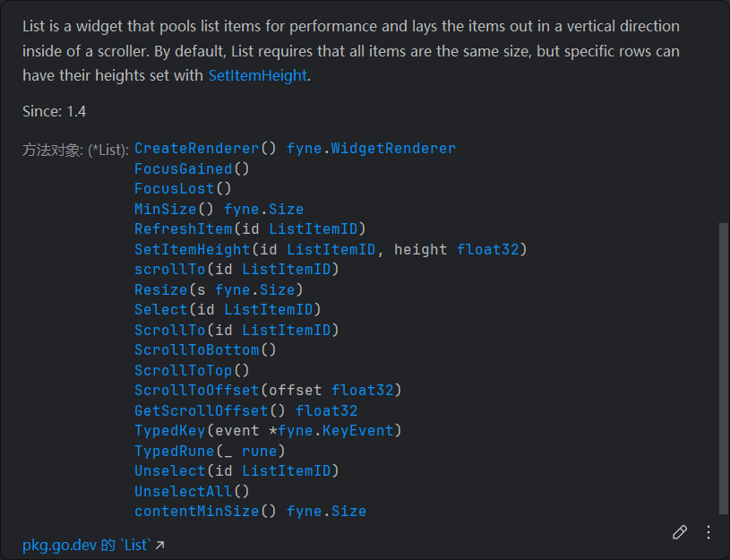Open SetItemHeight link in the description paragraph
730x560 pixels.
point(258,76)
